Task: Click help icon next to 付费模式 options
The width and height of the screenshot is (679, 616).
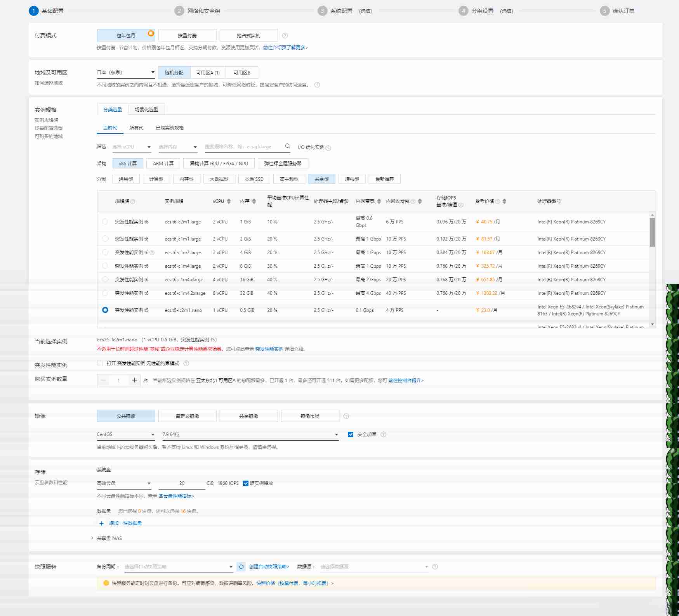Action: click(285, 36)
